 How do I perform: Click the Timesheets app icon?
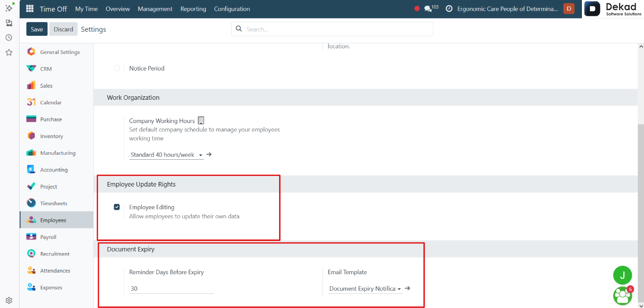coord(31,203)
